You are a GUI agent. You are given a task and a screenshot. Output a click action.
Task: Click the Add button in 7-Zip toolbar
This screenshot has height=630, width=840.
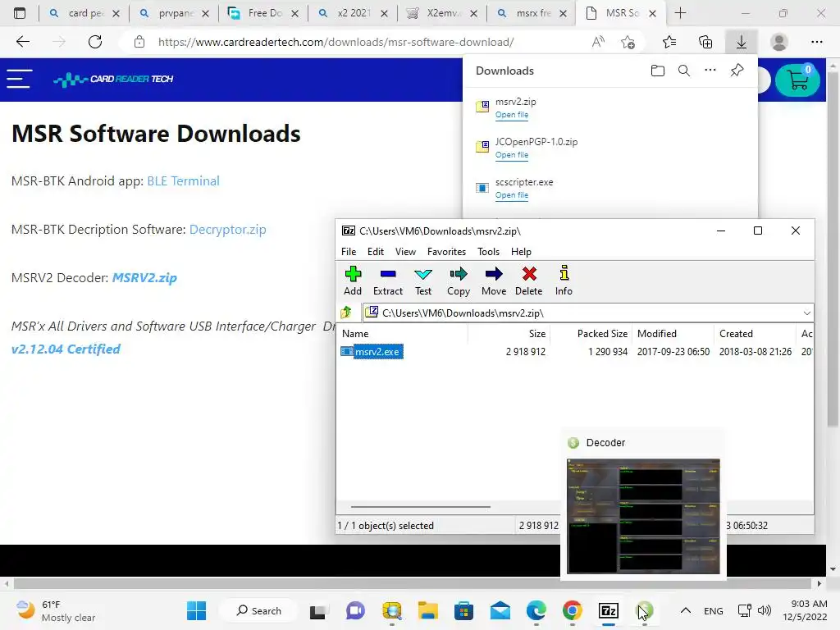point(353,281)
